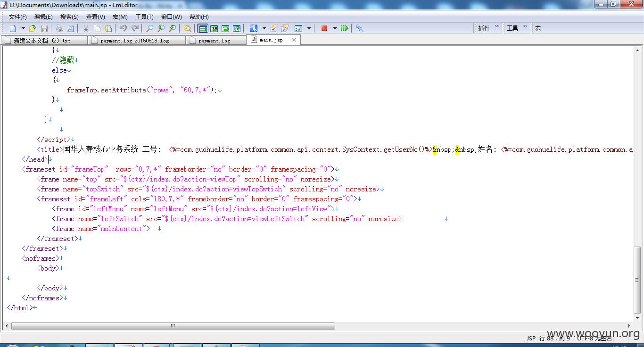The height and width of the screenshot is (347, 644).
Task: Open the New file dropdown arrow
Action: (23, 28)
